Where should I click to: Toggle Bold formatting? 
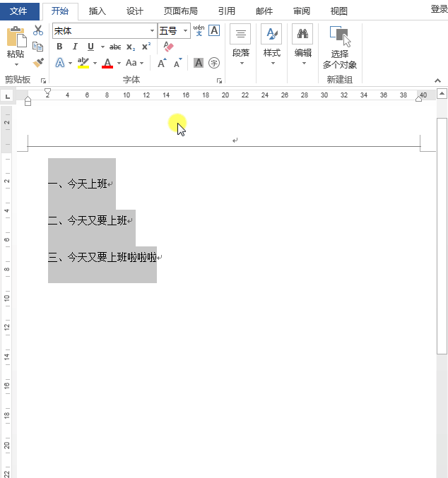pyautogui.click(x=59, y=47)
